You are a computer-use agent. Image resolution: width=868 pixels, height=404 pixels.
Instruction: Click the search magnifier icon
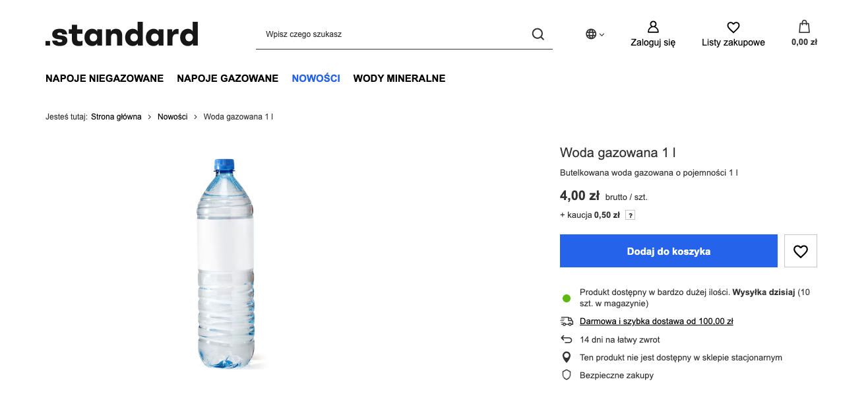click(538, 34)
